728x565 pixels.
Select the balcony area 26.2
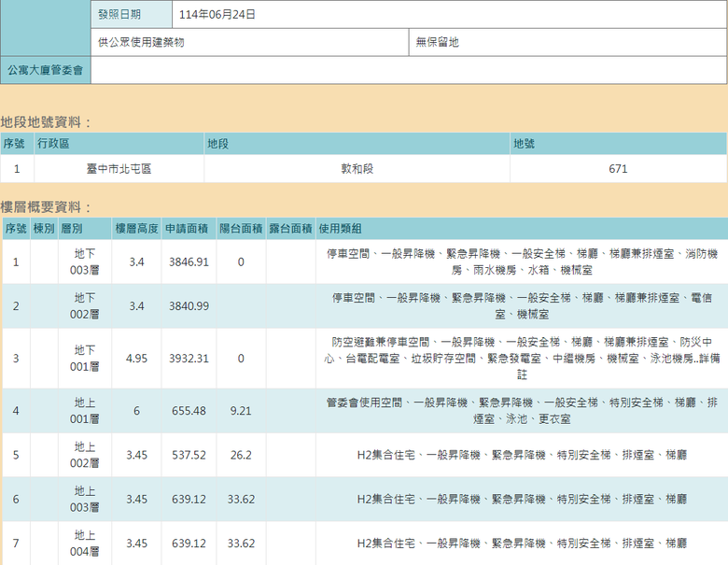tap(241, 455)
